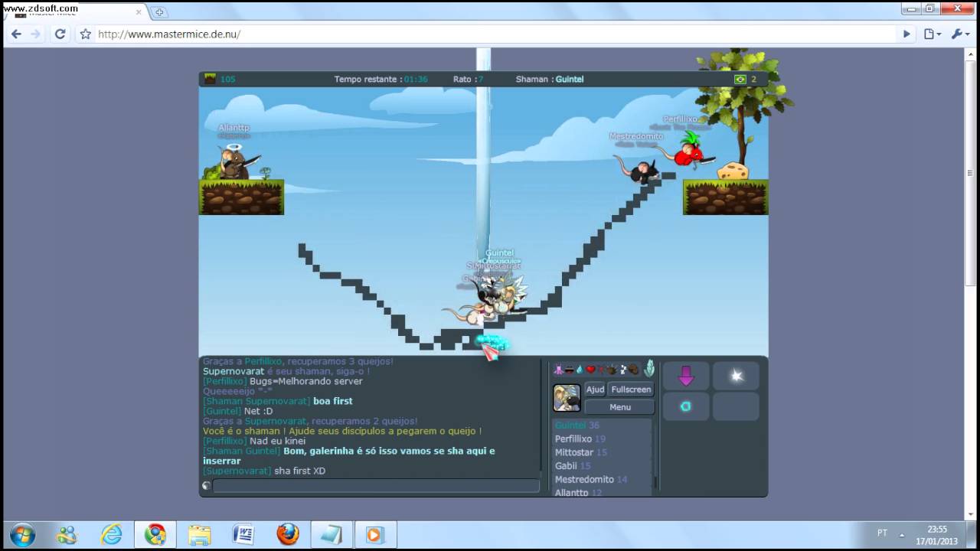Open the notepad app in taskbar

coord(332,534)
